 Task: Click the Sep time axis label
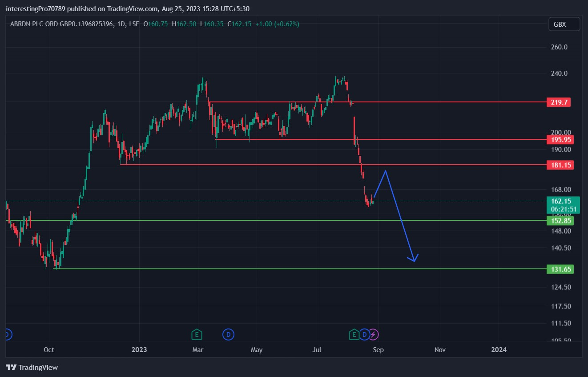pyautogui.click(x=378, y=350)
